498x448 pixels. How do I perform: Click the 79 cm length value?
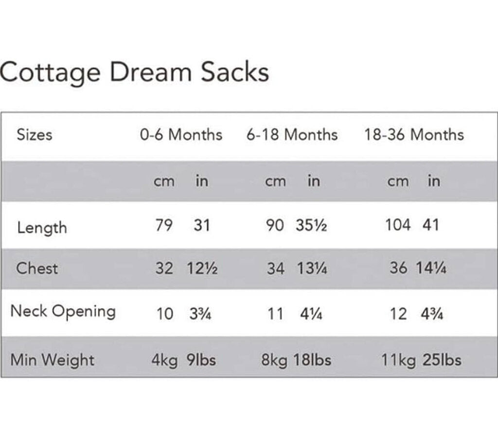(164, 226)
